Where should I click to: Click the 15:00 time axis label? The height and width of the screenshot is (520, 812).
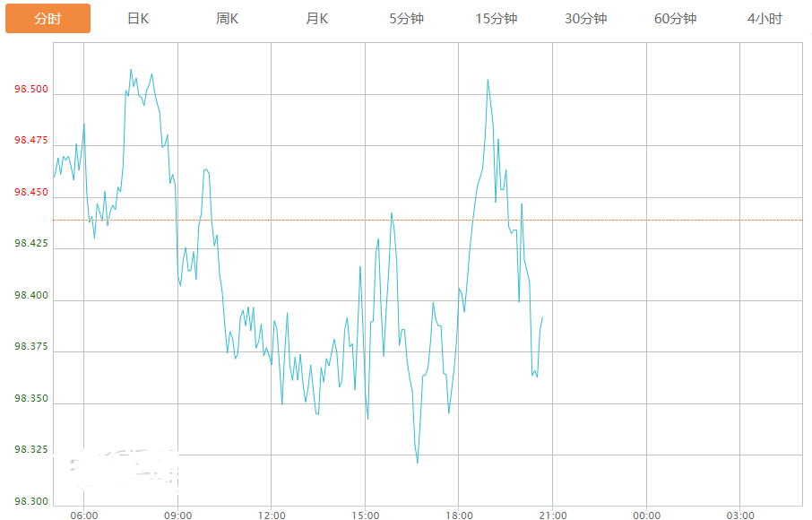(365, 515)
